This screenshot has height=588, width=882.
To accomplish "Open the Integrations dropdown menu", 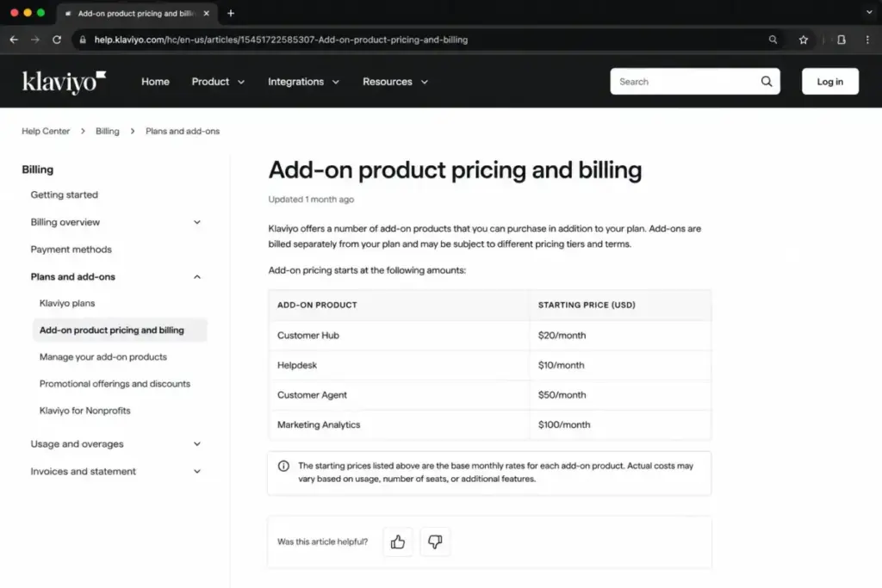I will [304, 82].
